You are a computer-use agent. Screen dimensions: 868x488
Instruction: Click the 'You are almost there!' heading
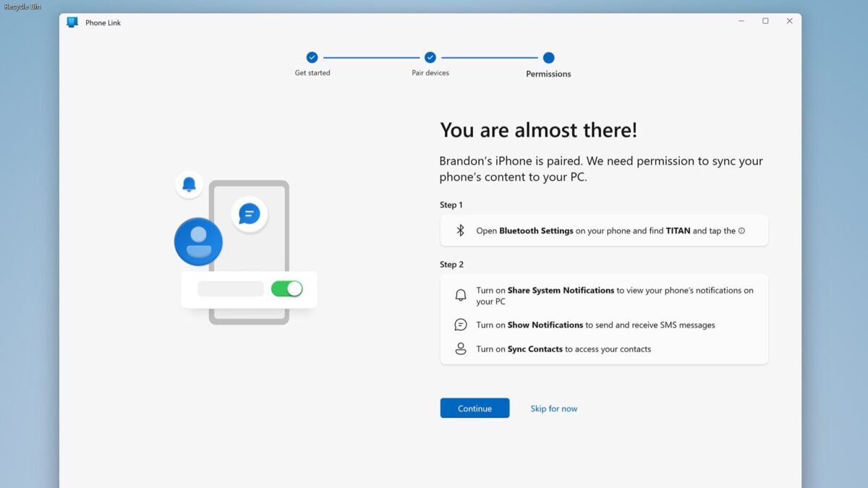(x=539, y=130)
